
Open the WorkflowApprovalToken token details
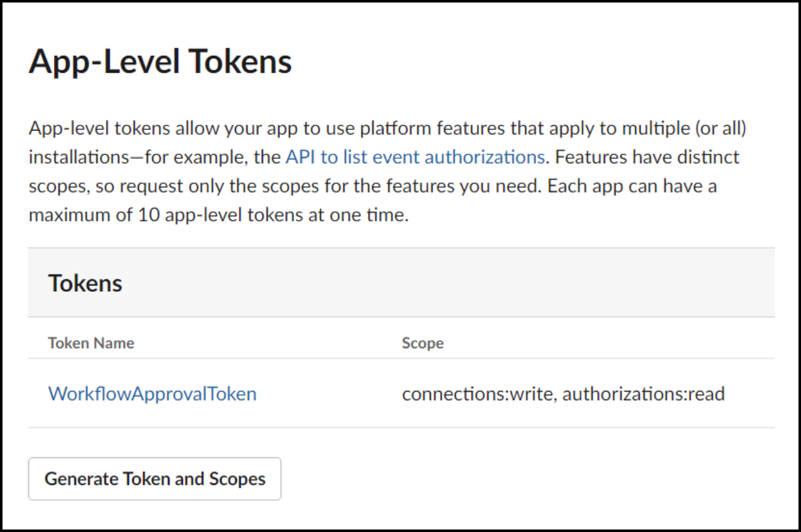tap(153, 394)
